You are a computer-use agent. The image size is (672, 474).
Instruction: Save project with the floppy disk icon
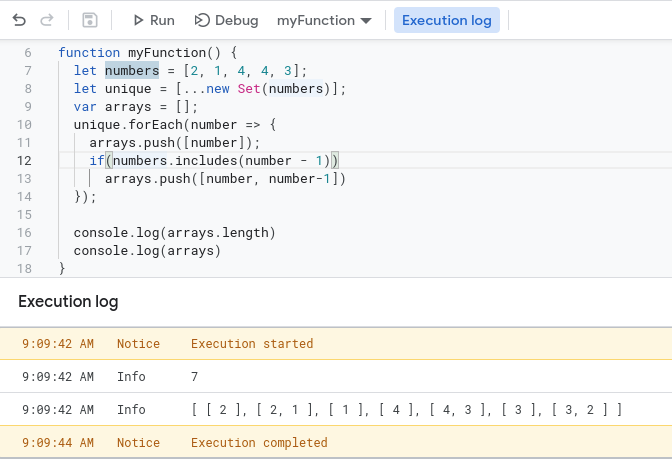90,20
